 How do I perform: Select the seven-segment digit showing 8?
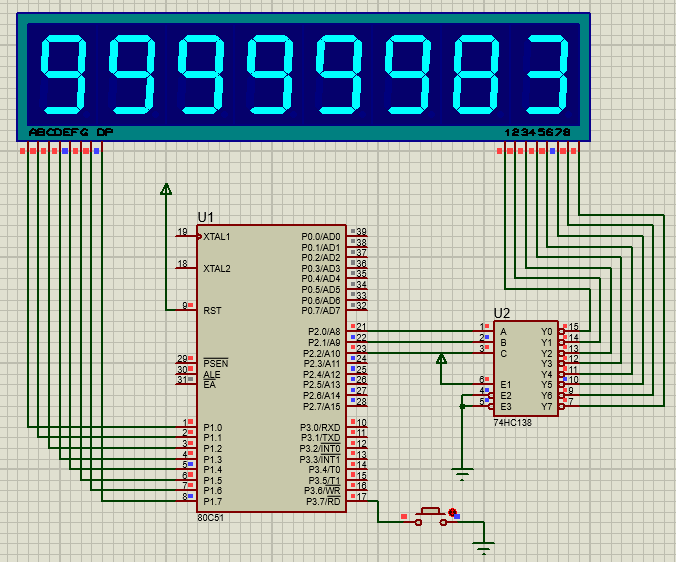tap(476, 75)
